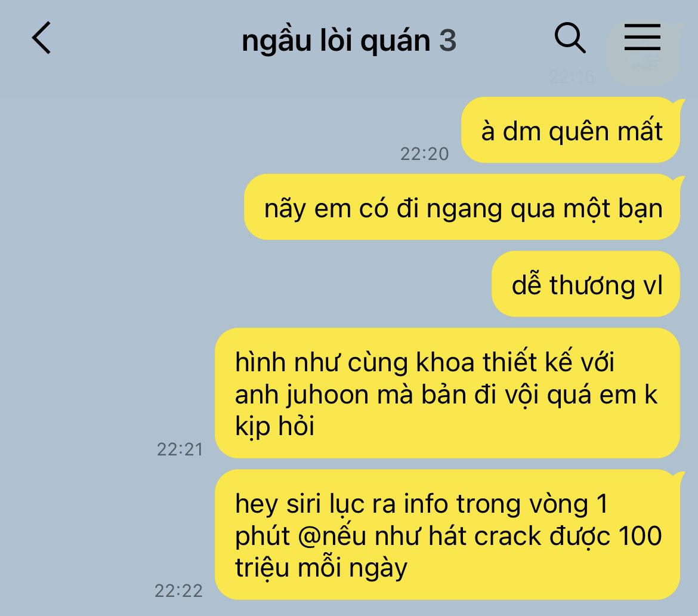Select message 'à dm quên mất'
Viewport: 698px width, 616px height.
pyautogui.click(x=571, y=130)
